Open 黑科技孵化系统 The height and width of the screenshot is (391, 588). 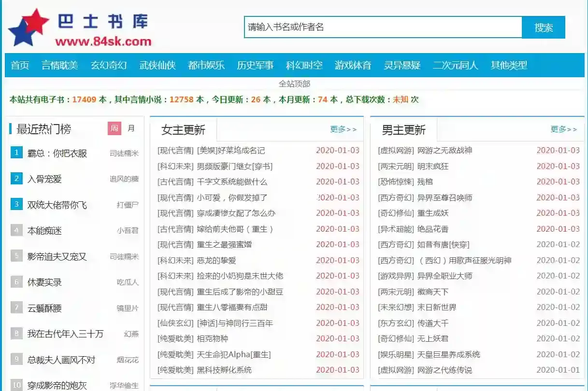[224, 370]
